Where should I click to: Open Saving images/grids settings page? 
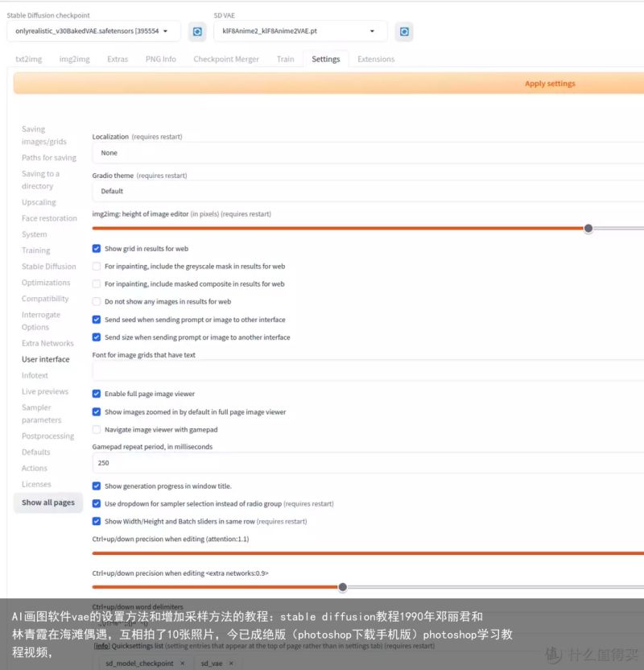coord(44,135)
